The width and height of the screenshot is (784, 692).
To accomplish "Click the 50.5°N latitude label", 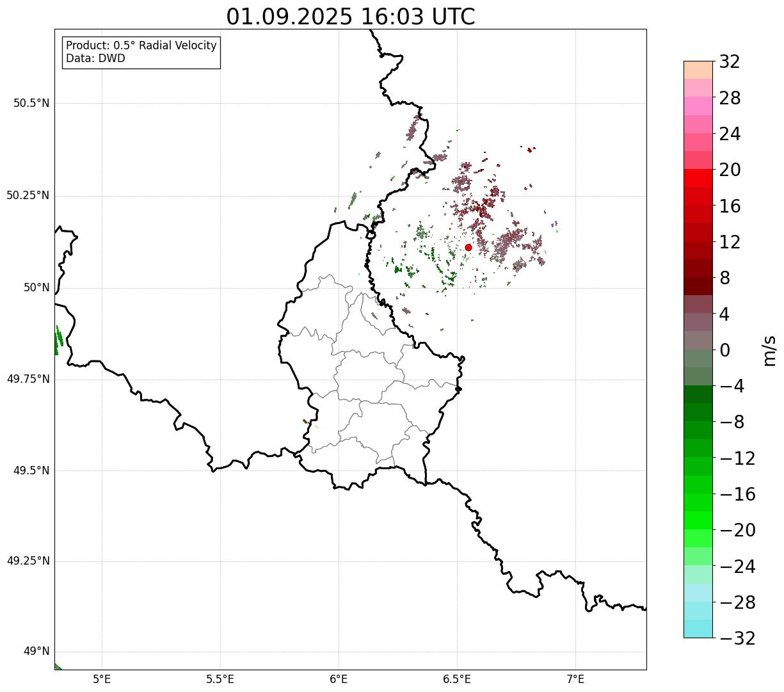I will (x=31, y=103).
